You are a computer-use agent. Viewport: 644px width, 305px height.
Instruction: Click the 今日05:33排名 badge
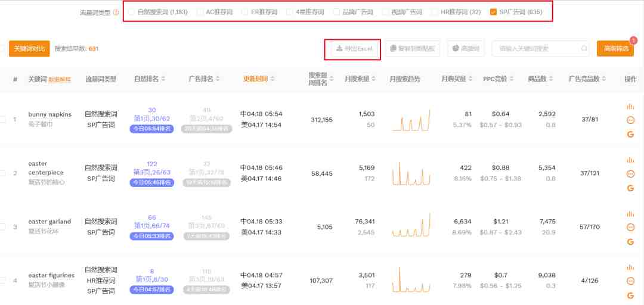[152, 236]
